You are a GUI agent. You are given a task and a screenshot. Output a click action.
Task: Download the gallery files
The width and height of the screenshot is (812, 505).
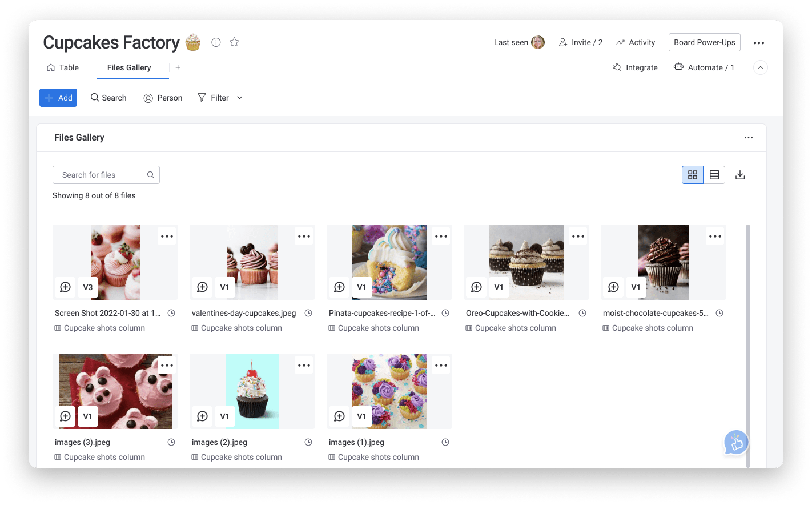point(741,175)
